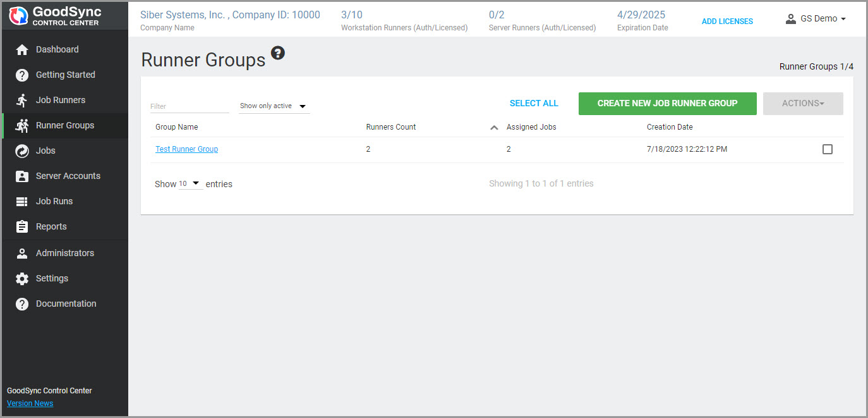868x418 pixels.
Task: Click the Job Runners running-figure icon
Action: 22,100
